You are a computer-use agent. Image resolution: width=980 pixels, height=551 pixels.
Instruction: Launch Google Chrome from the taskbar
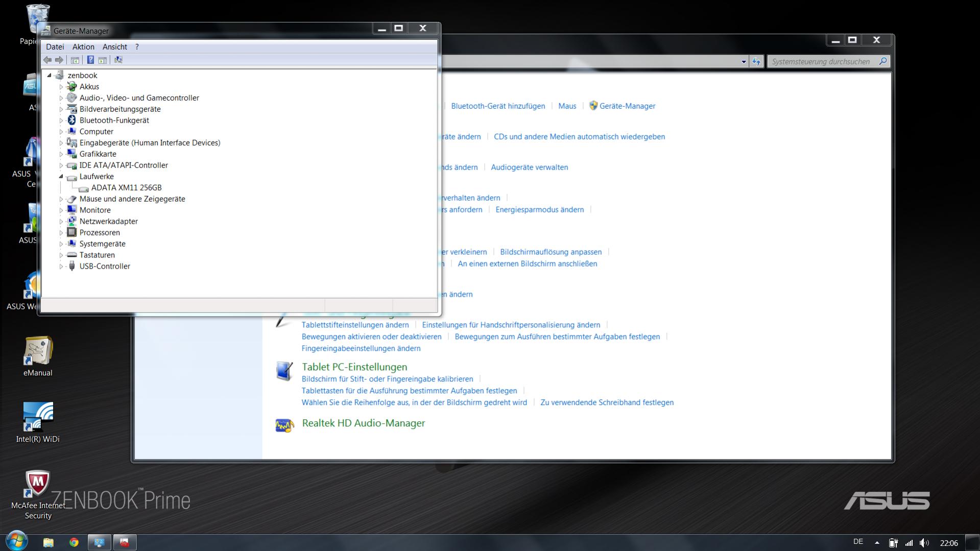pyautogui.click(x=74, y=542)
